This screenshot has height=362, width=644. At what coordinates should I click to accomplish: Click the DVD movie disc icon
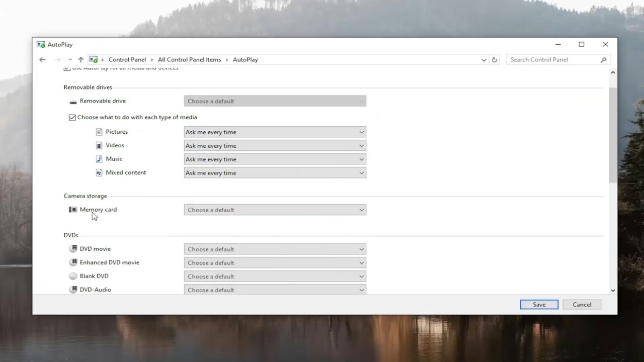(73, 249)
